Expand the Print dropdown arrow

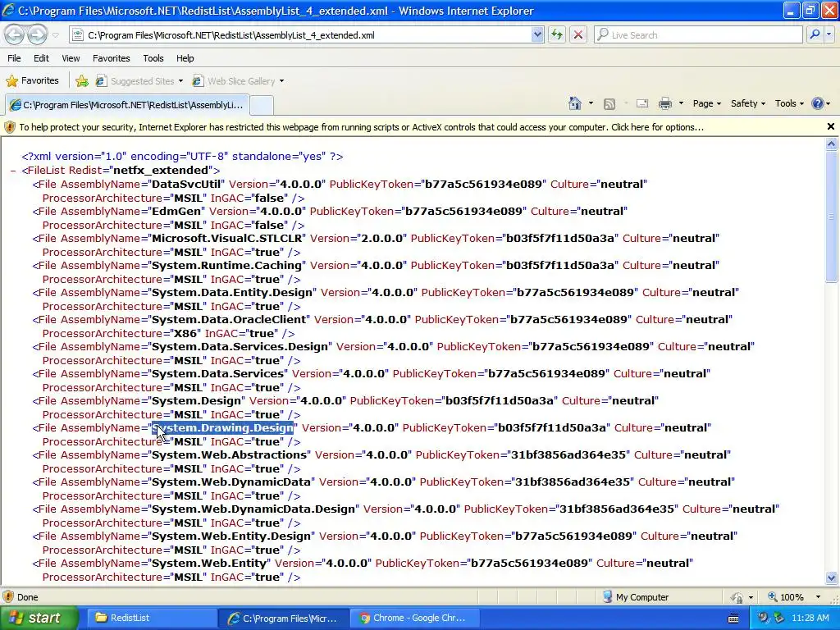coord(681,103)
